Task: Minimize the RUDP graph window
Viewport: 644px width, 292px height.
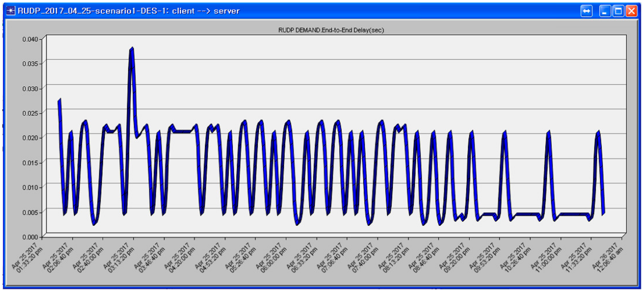Action: [605, 11]
